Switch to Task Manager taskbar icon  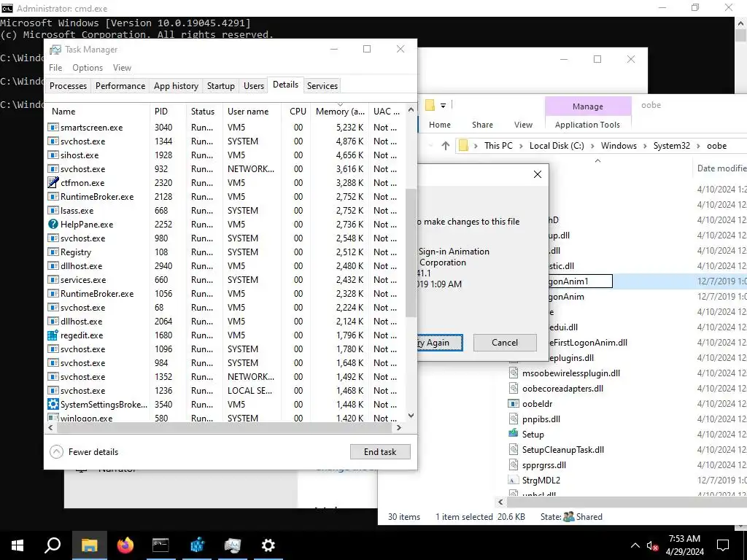pos(233,545)
